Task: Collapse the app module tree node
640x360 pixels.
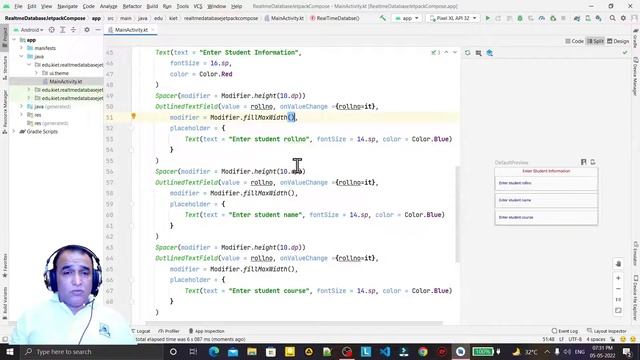Action: click(x=14, y=40)
